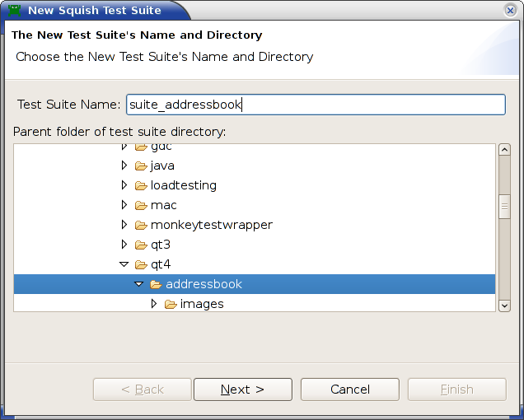Expand the loadtesting tree node
This screenshot has height=420, width=524.
tap(124, 185)
